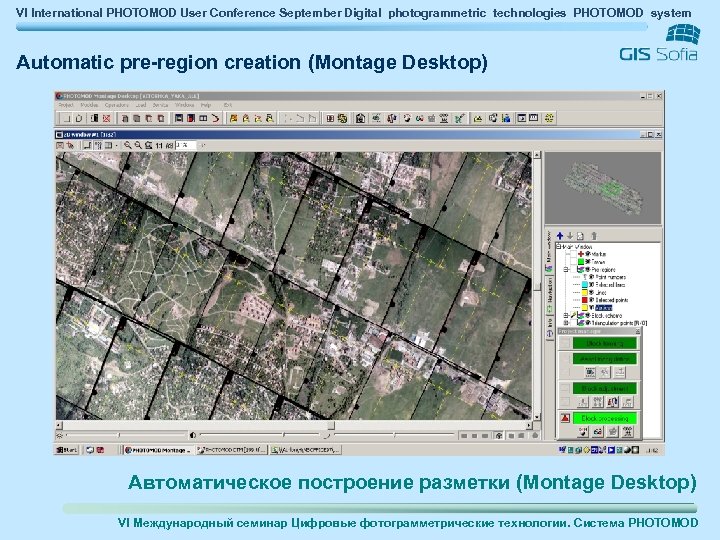Click the last yellow dashed-circle toolbar icon
Screen dimensions: 720x540
click(x=549, y=118)
